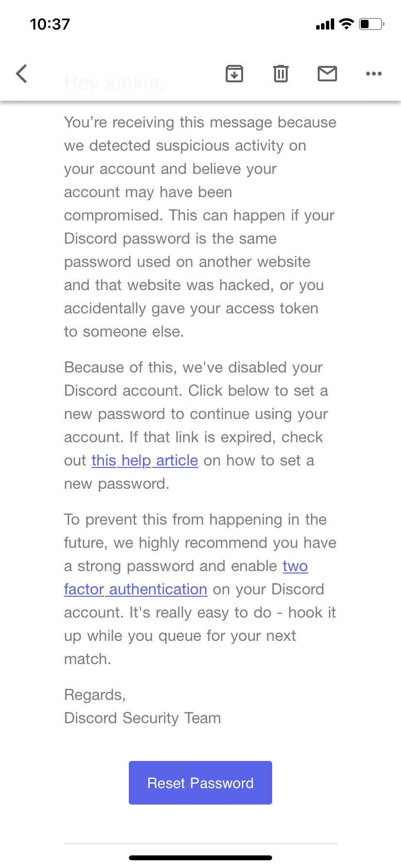Tap the divider line below Reset Password
This screenshot has width=401, height=868.
200,844
